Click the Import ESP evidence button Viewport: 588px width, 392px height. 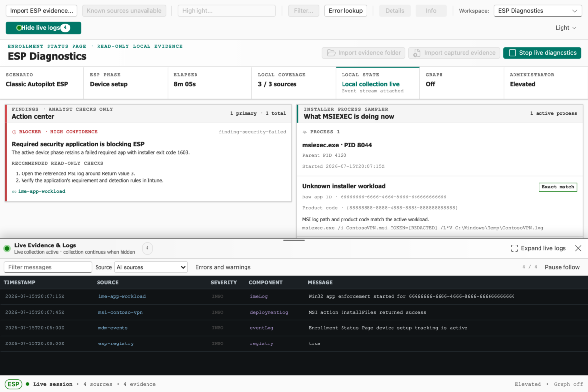42,11
